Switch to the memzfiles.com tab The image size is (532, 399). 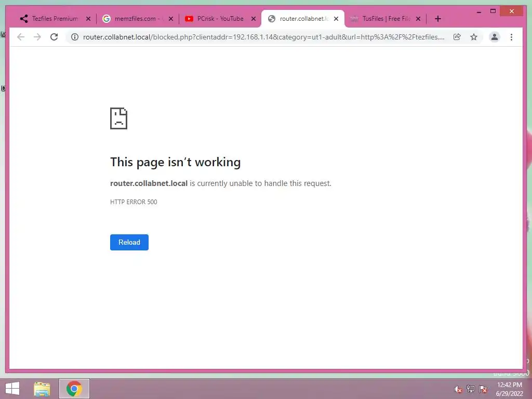click(x=137, y=19)
